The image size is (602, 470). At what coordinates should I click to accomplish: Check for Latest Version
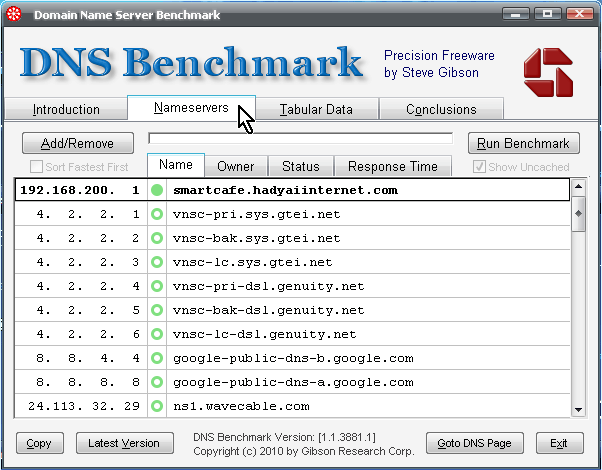click(x=124, y=443)
